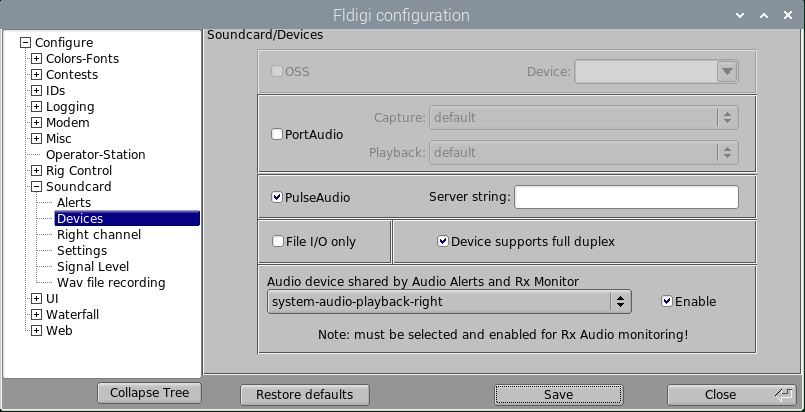Image resolution: width=805 pixels, height=412 pixels.
Task: Open Soundcard Settings item
Action: point(82,250)
